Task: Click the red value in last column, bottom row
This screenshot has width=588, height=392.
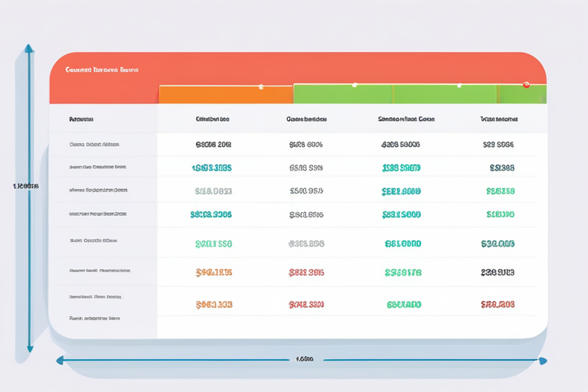Action: 498,305
